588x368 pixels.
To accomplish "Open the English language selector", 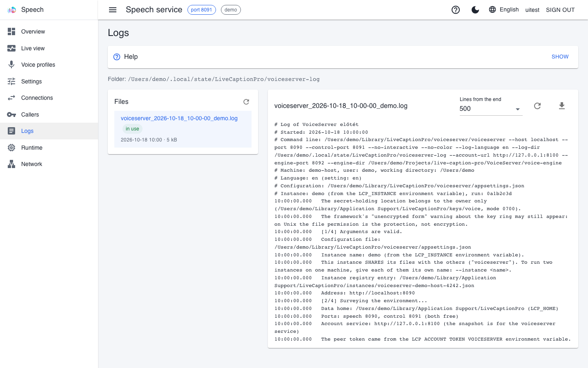I will coord(504,10).
